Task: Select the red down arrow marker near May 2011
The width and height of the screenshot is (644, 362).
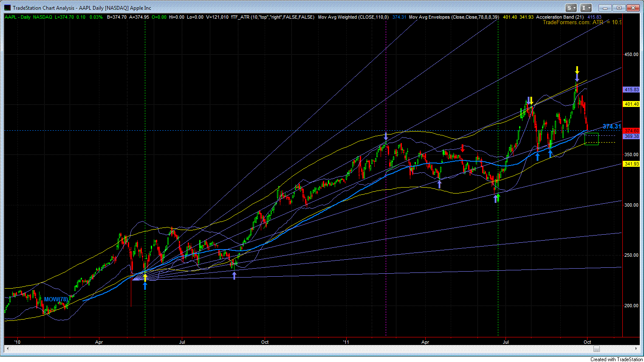Action: 463,148
